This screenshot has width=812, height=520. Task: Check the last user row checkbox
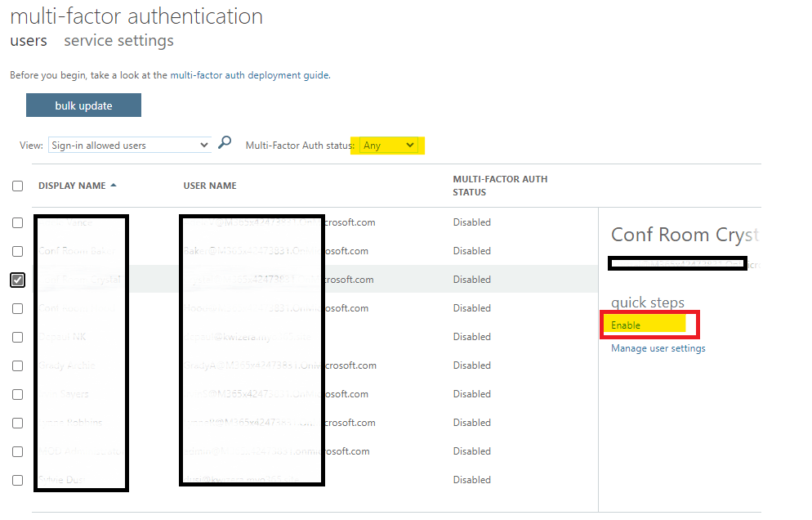pos(17,480)
